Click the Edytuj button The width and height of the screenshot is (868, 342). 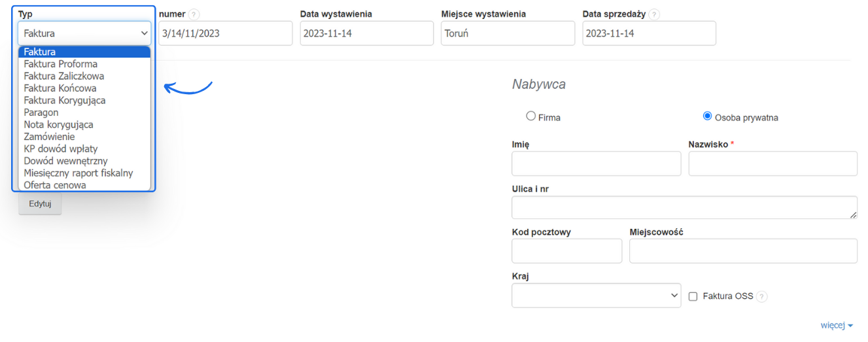[x=40, y=204]
